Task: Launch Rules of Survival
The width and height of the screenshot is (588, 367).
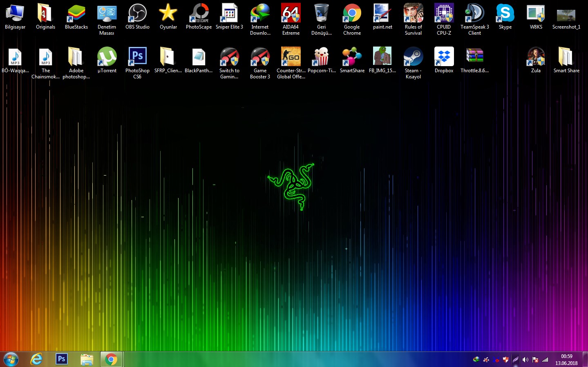Action: pos(413,19)
